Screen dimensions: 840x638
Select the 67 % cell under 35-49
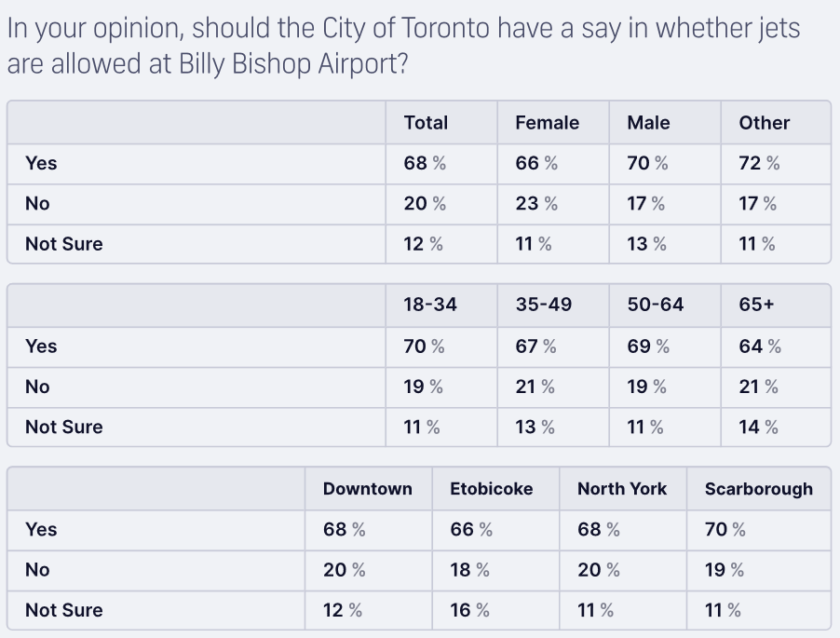click(x=535, y=346)
